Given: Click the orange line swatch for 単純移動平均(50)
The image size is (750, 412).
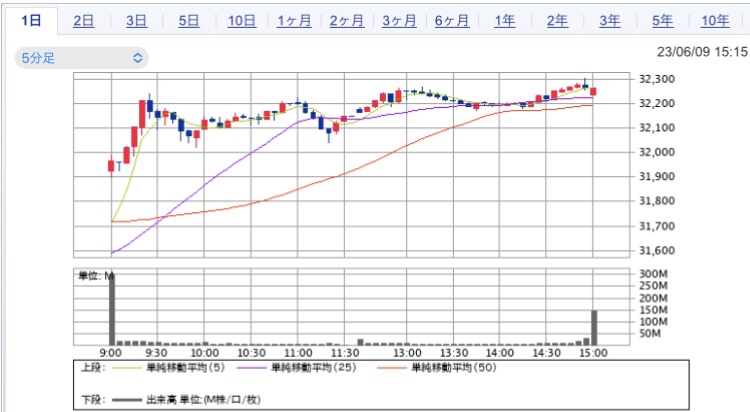Looking at the screenshot, I should pos(392,368).
